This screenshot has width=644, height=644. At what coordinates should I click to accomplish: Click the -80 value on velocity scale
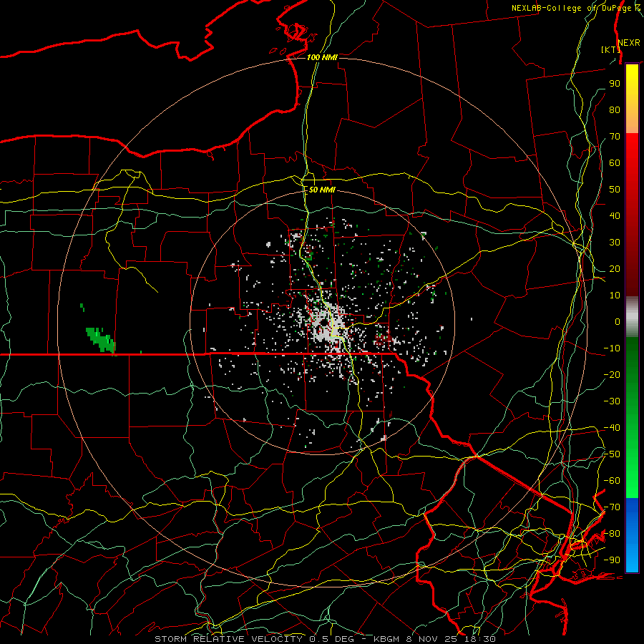612,534
